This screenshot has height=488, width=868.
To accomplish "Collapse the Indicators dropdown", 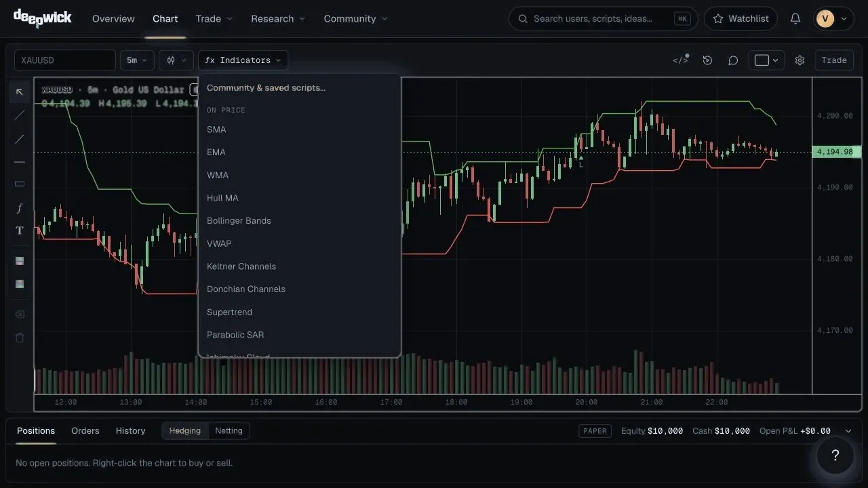I will (243, 60).
